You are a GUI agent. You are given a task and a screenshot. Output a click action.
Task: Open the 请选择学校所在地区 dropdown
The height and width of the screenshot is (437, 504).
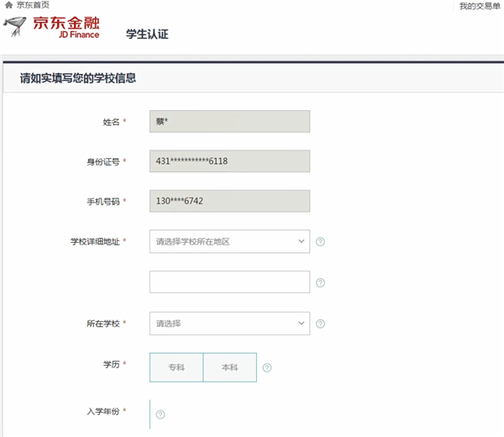[x=229, y=241]
